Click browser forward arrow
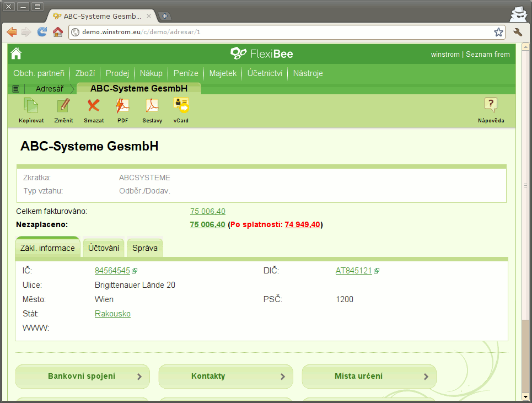532x403 pixels. (x=26, y=32)
